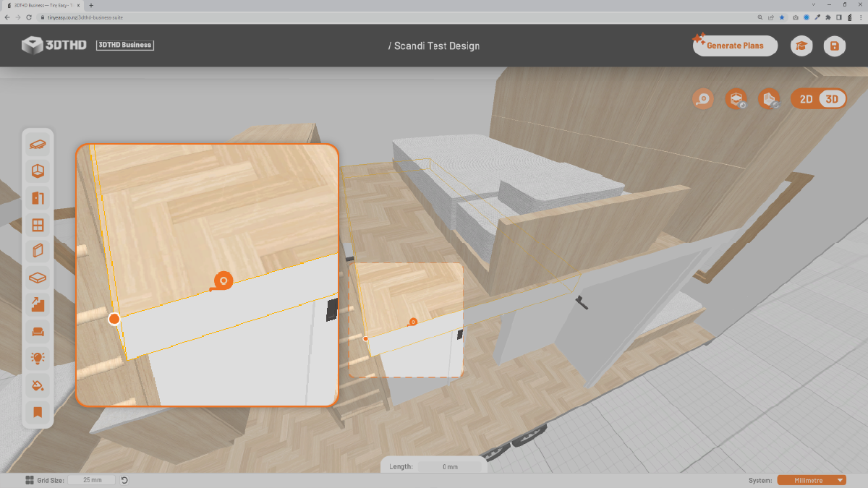
Task: Click the grid icon beside Grid Size
Action: pyautogui.click(x=30, y=480)
